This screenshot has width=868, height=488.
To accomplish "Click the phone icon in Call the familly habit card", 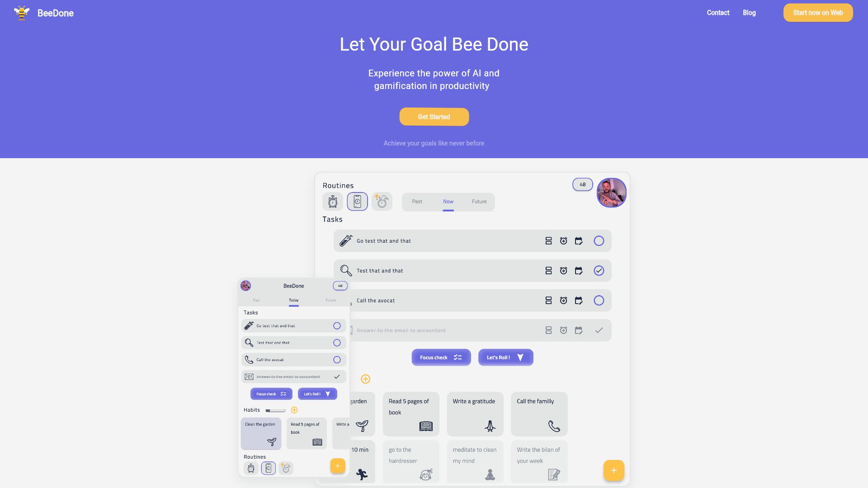I will pyautogui.click(x=553, y=426).
